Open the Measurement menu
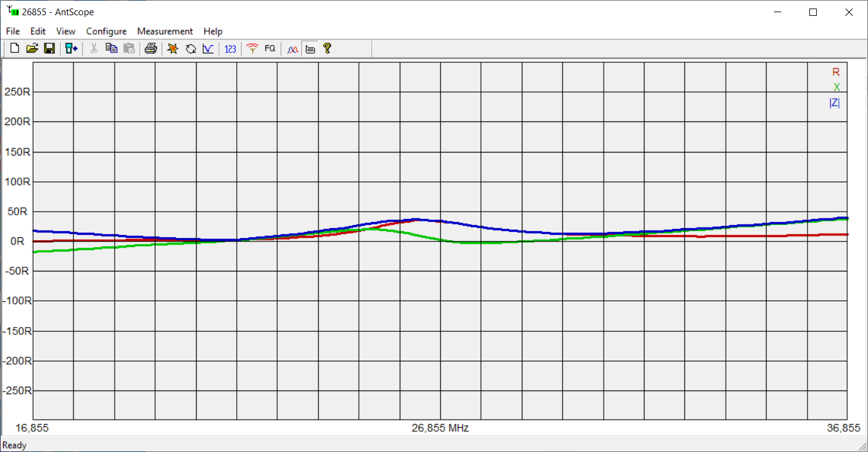Viewport: 868px width, 452px height. coord(165,31)
